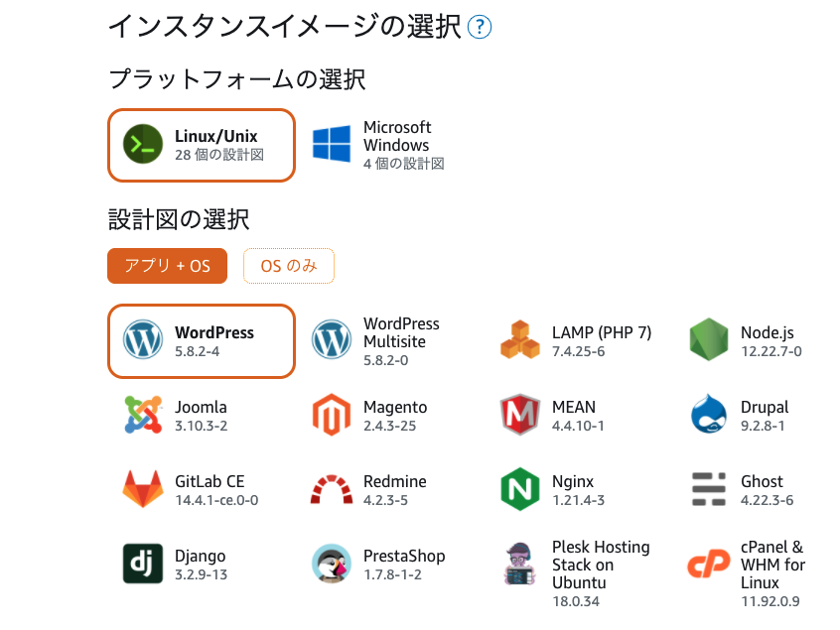Click Nginx version 1.21.4-3
This screenshot has width=840, height=630.
[x=579, y=500]
